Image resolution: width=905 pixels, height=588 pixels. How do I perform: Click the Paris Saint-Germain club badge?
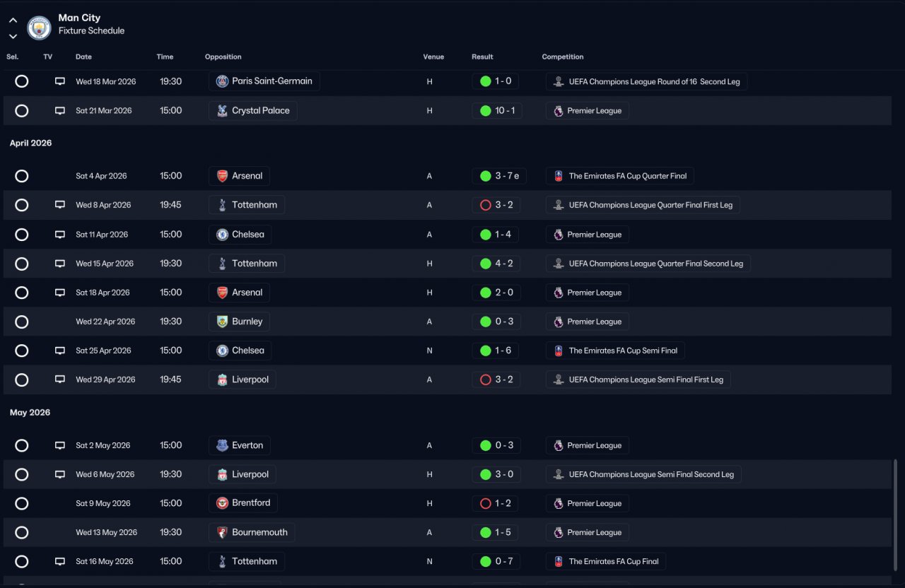pos(223,81)
